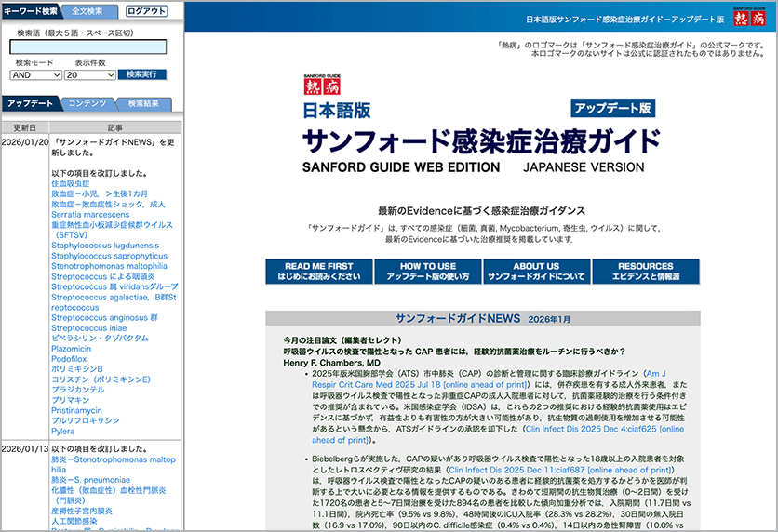The height and width of the screenshot is (532, 778).
Task: Click the 記事 column header
Action: (115, 127)
